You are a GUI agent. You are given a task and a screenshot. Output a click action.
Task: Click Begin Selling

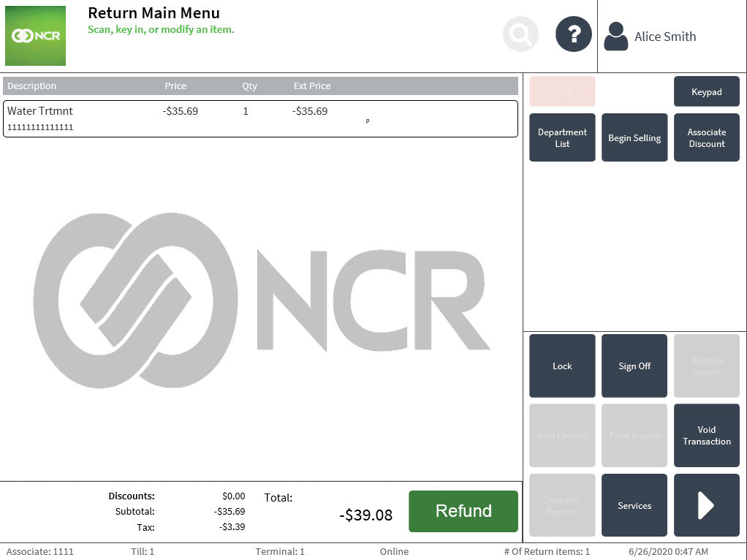tap(634, 137)
